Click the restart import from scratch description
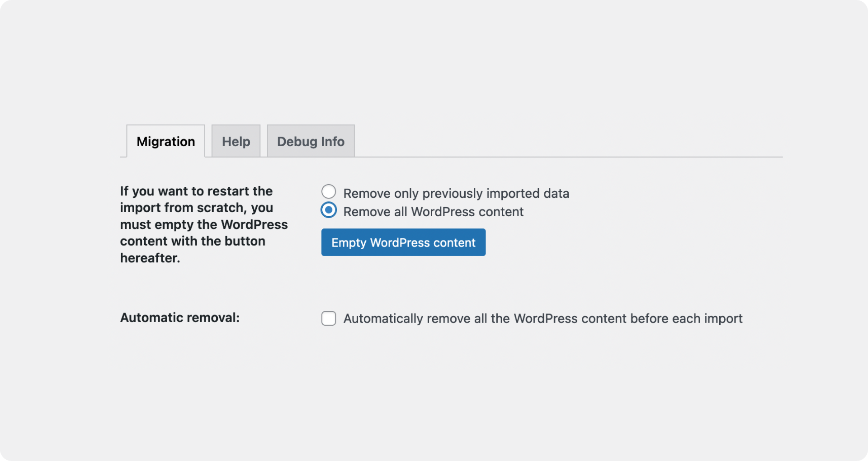This screenshot has height=461, width=868. tap(204, 224)
